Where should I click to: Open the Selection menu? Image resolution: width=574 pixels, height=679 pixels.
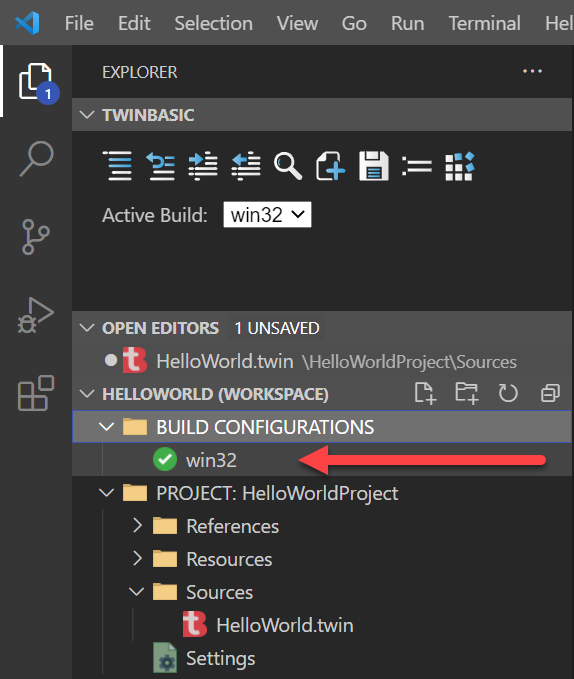click(213, 23)
